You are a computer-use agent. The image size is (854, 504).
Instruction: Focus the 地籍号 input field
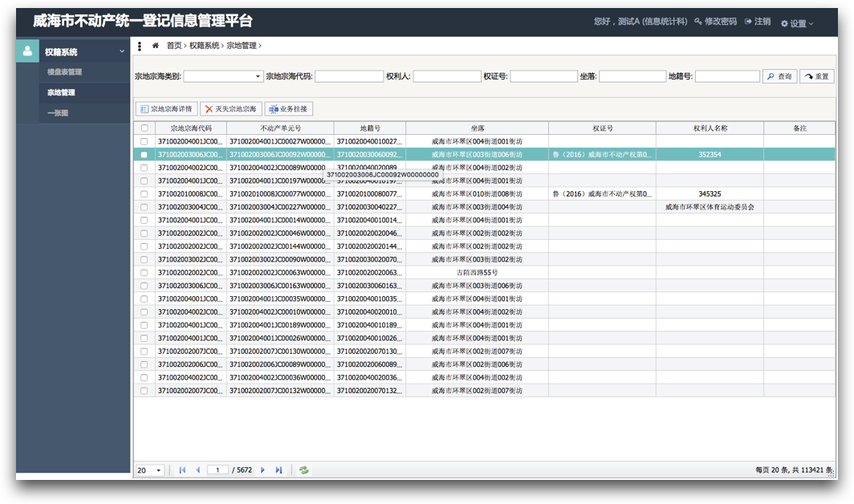(727, 76)
